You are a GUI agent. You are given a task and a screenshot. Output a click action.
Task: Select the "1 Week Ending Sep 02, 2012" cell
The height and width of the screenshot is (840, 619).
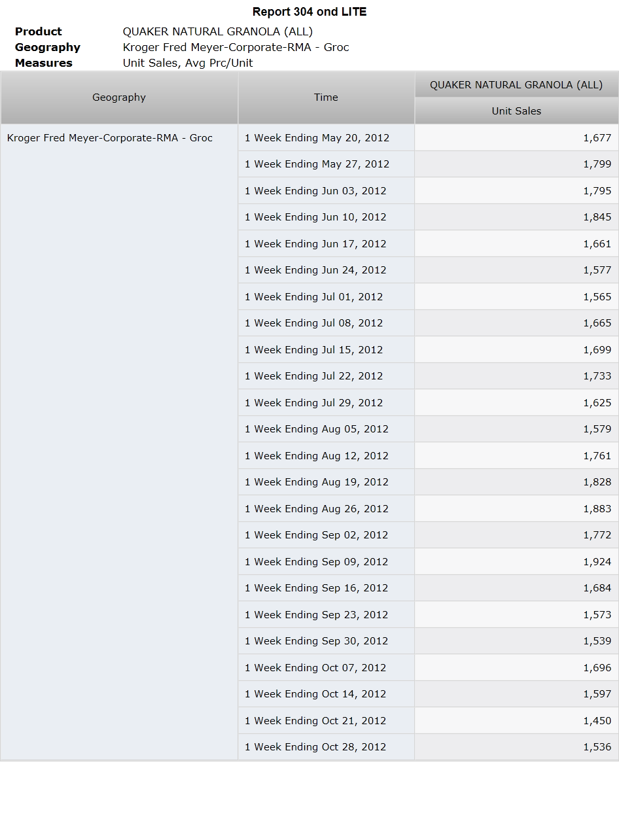click(326, 535)
